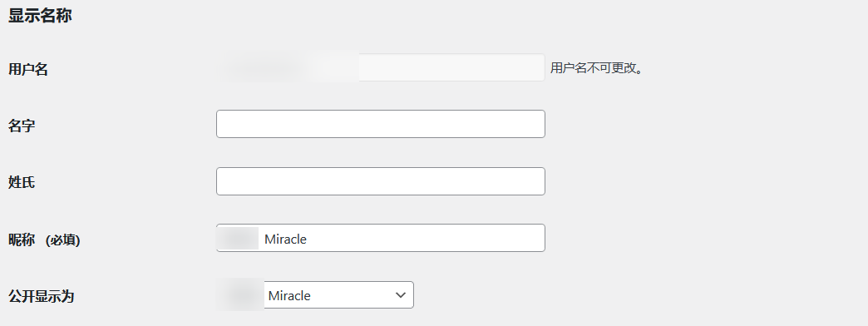
Task: Click the 显示名称 section heading
Action: [x=40, y=16]
